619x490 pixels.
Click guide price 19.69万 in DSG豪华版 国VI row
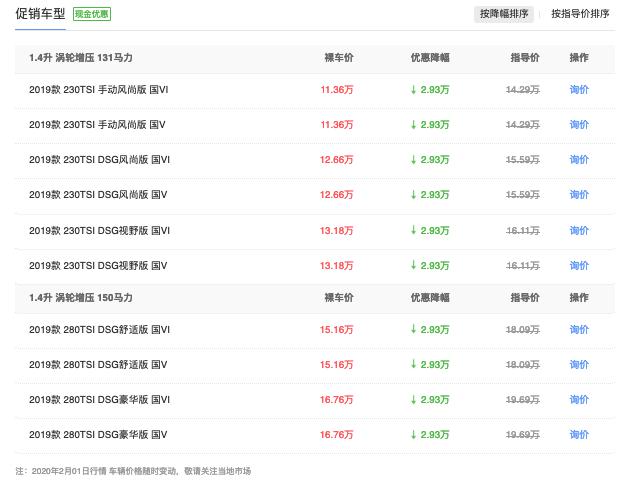(523, 400)
